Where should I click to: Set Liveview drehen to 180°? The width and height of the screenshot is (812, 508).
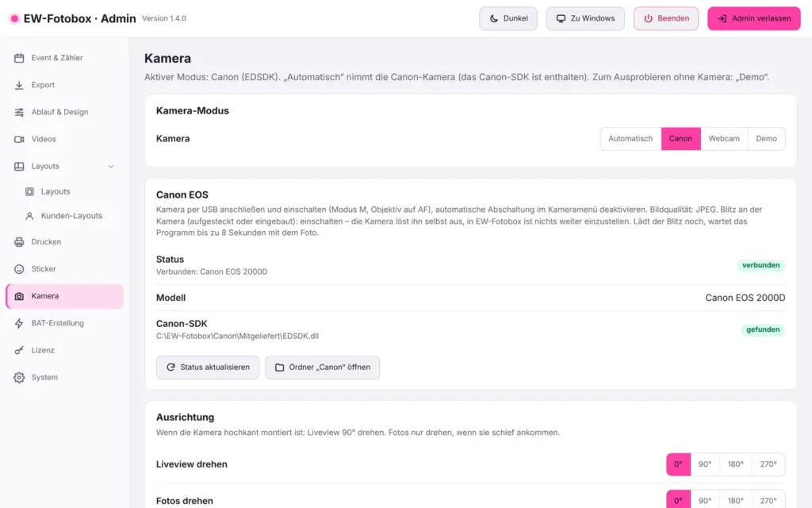pyautogui.click(x=736, y=464)
